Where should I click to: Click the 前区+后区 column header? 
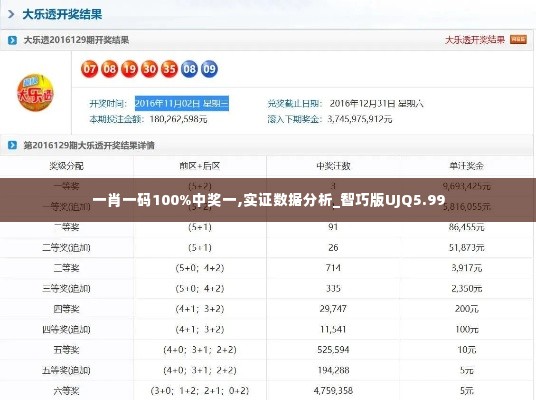(200, 166)
